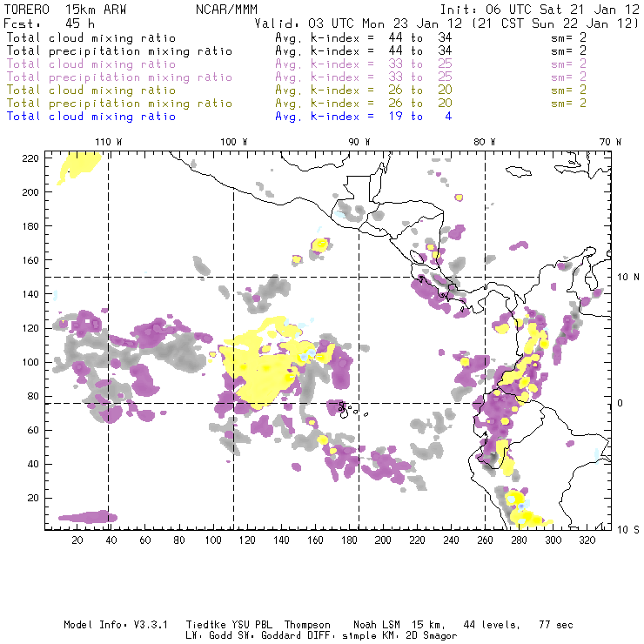Screen dimensions: 644x644
Task: Click "320" on the horizontal axis
Action: point(587,540)
